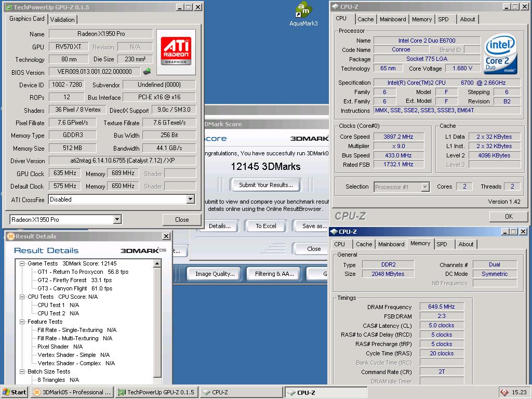Image resolution: width=532 pixels, height=399 pixels.
Task: Activate the first CPU-Z taskbar button
Action: 241,392
